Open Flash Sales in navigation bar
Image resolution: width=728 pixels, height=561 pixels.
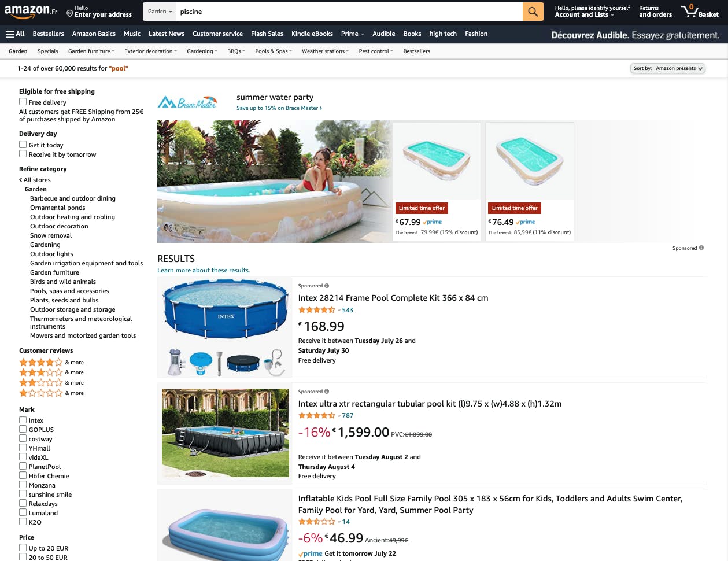pyautogui.click(x=267, y=34)
